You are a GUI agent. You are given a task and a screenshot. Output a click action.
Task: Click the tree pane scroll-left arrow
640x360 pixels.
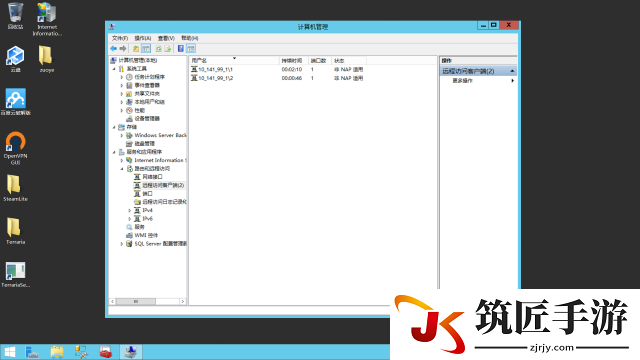pos(112,302)
